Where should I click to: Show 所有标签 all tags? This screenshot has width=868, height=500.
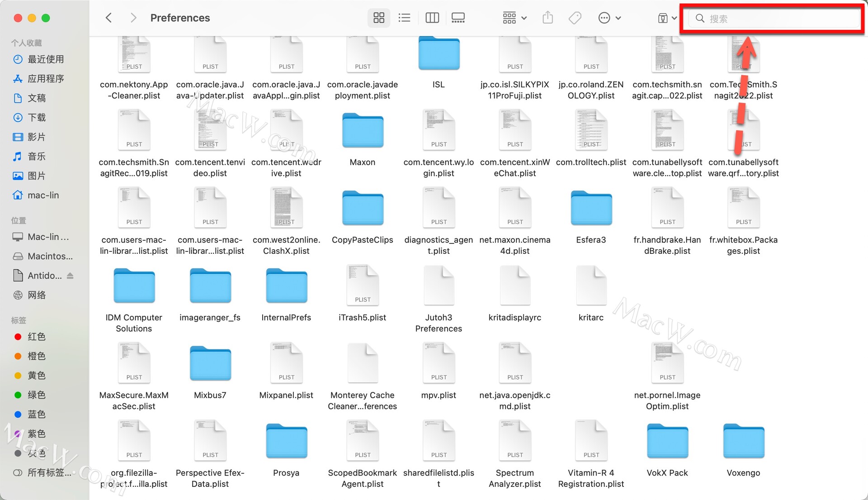[x=42, y=473]
